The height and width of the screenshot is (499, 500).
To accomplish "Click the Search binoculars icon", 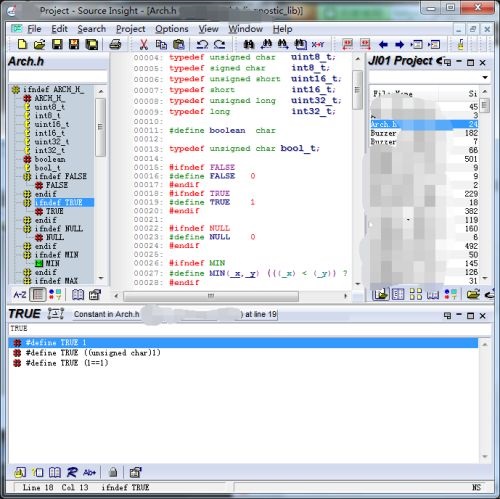I will [x=249, y=44].
